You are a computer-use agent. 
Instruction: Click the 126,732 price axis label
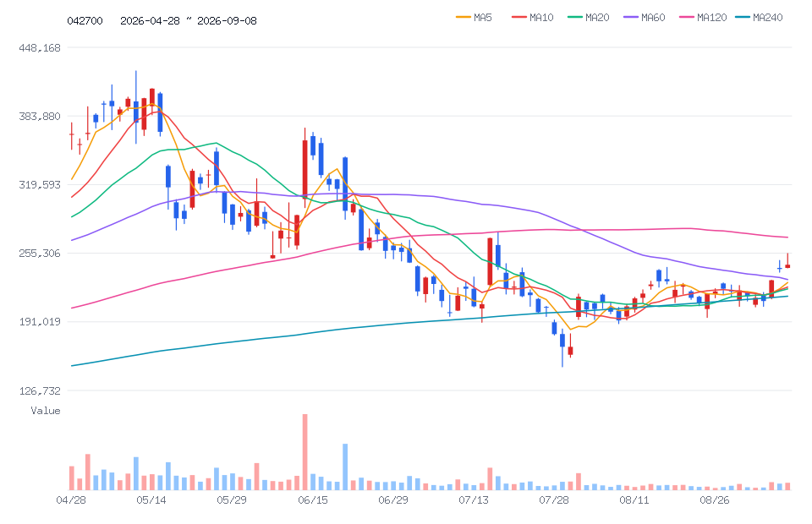click(x=40, y=390)
